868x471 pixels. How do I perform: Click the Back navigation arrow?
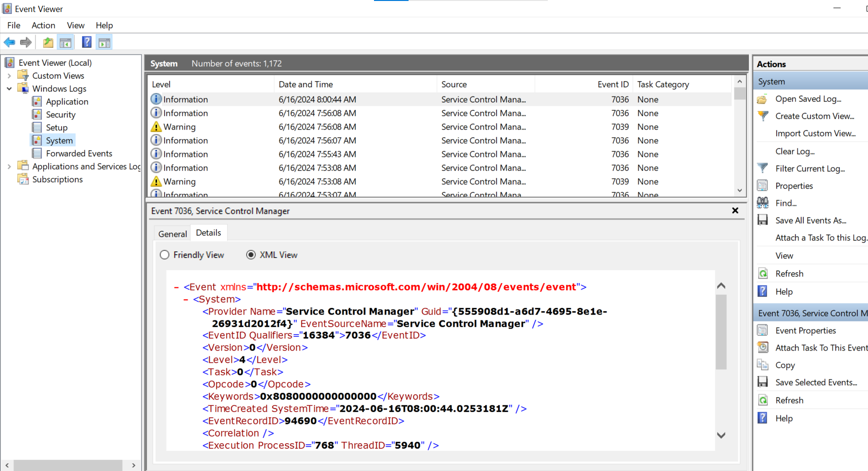(x=9, y=42)
